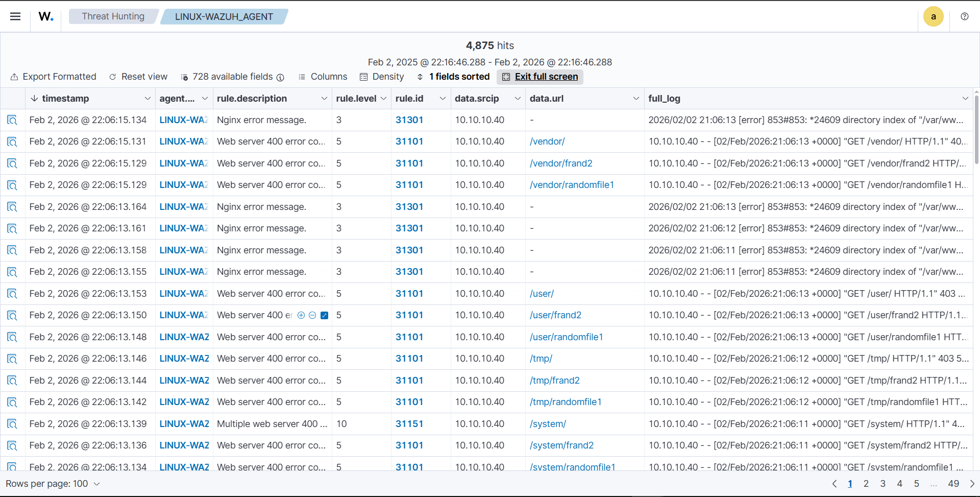The width and height of the screenshot is (980, 497).
Task: Open rule ID 31151 link
Action: (x=409, y=424)
